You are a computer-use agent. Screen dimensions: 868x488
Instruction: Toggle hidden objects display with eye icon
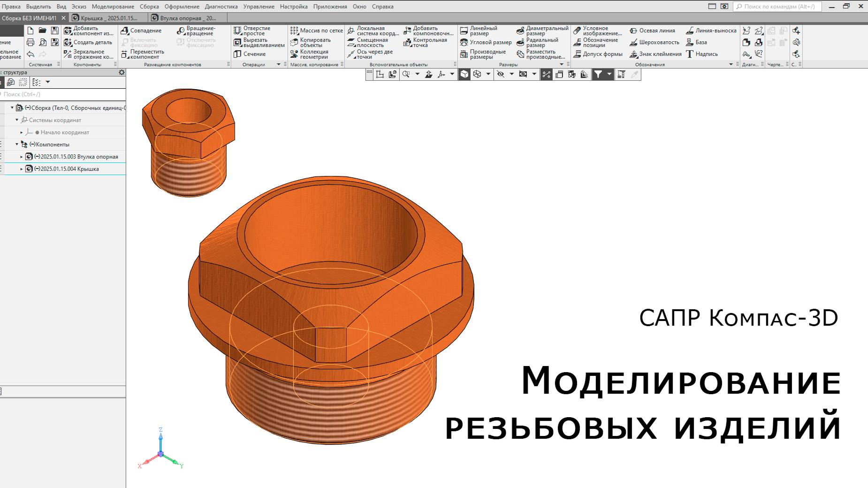coord(501,74)
